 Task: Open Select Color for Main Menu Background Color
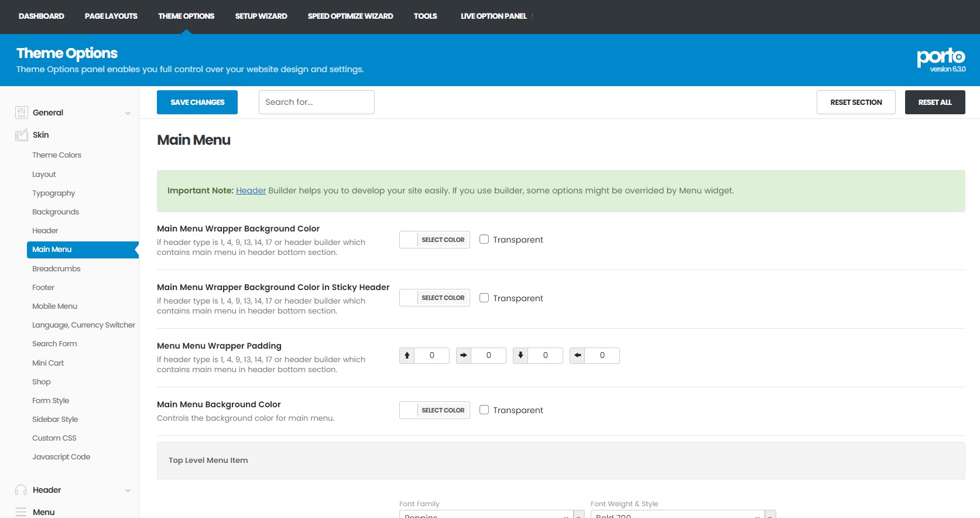[x=443, y=410]
